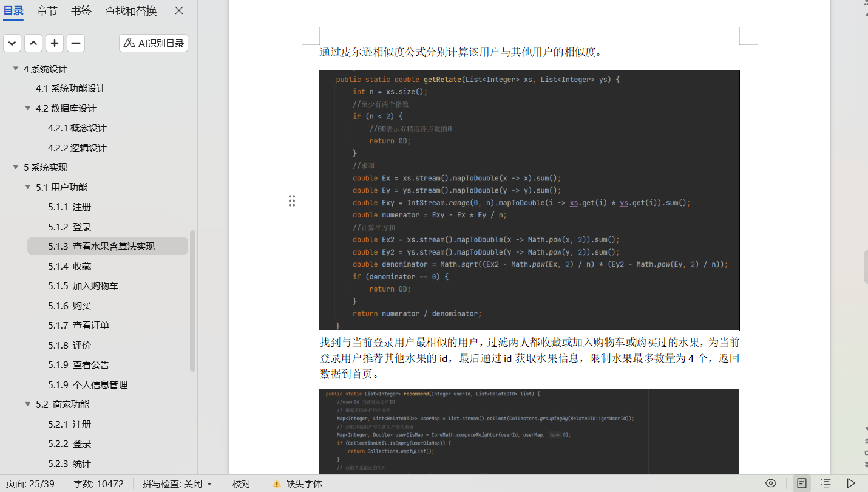Close the navigation pane with X
This screenshot has height=492, width=868.
(x=179, y=10)
